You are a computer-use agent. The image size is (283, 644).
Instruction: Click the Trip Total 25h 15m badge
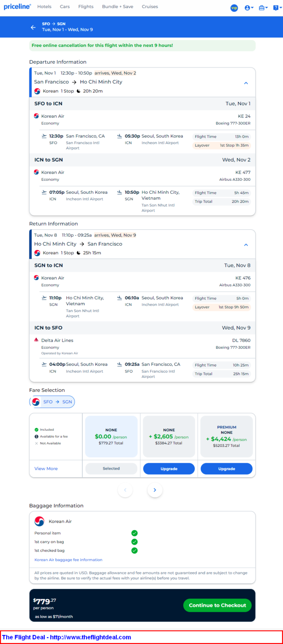pyautogui.click(x=221, y=374)
